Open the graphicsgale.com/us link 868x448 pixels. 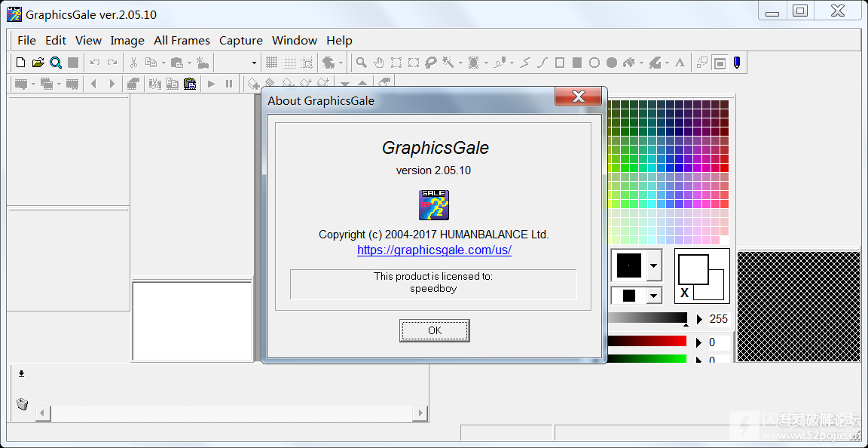pyautogui.click(x=434, y=250)
